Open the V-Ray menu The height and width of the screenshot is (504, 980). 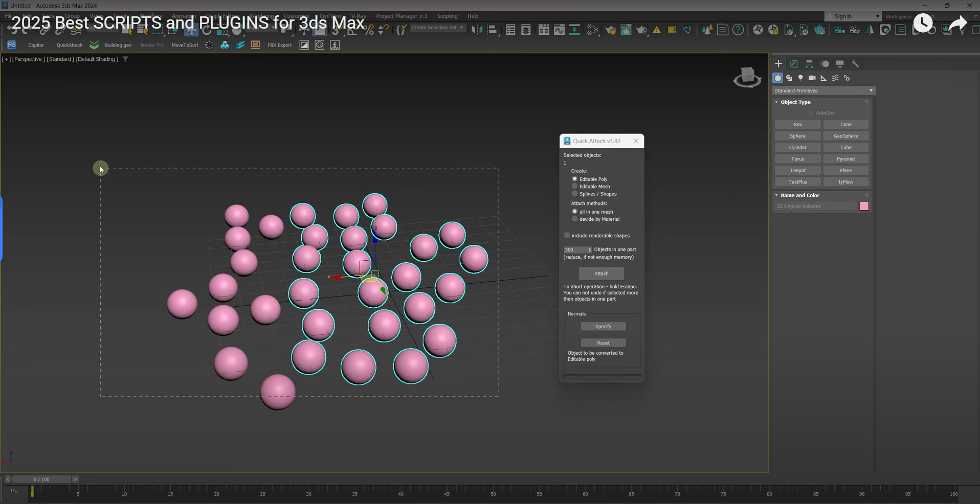[359, 16]
